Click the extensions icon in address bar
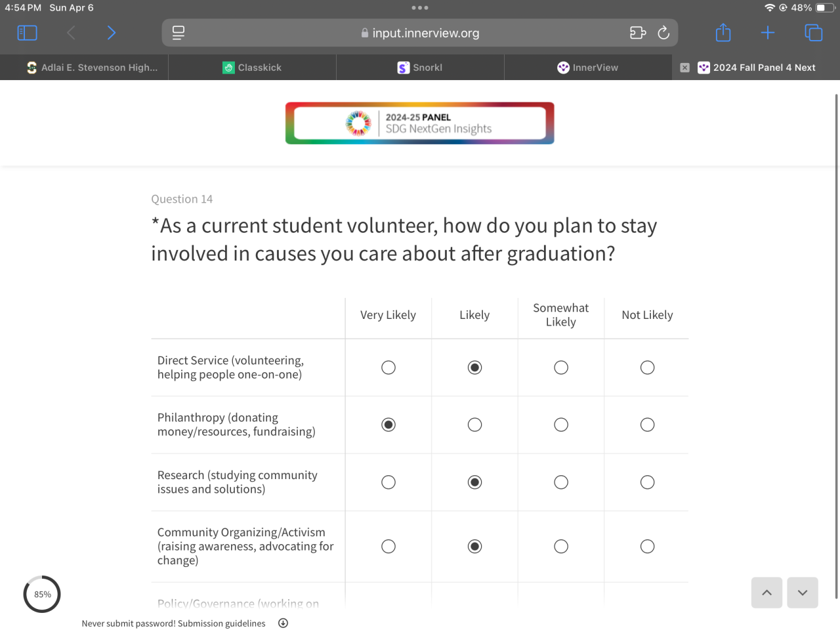840x630 pixels. (638, 33)
